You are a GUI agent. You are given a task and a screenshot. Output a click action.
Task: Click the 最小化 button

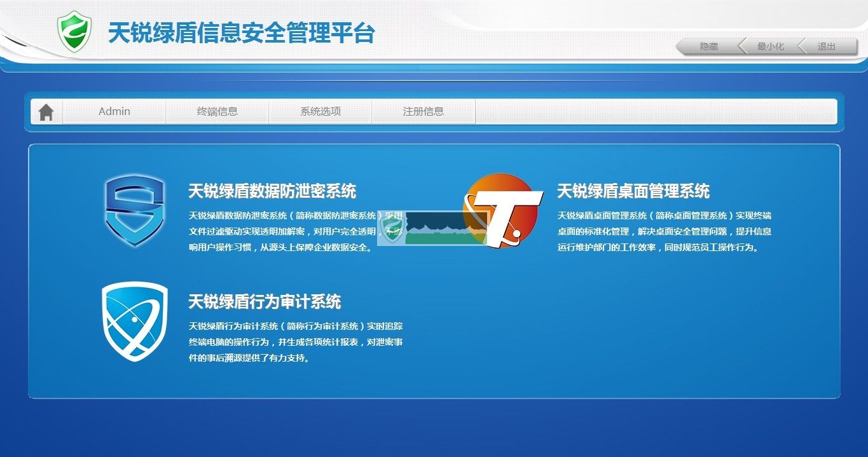[x=770, y=46]
